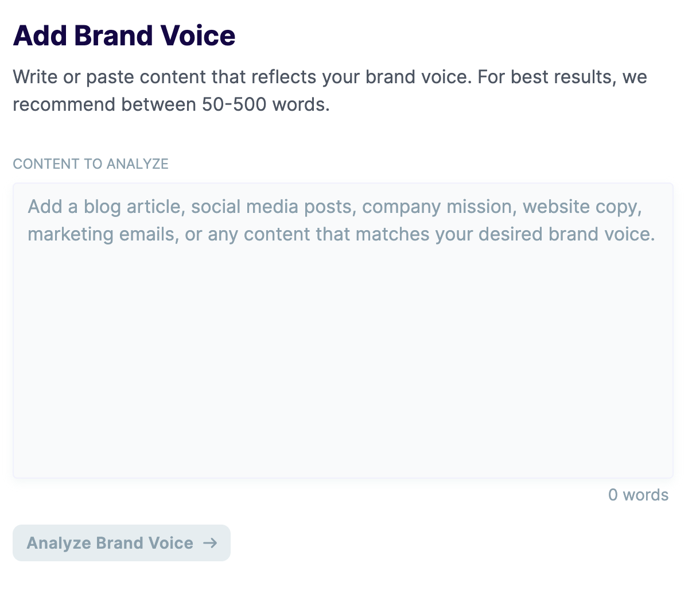This screenshot has width=700, height=590.
Task: Click the 'recommend between 50-500 words' text
Action: [x=171, y=105]
